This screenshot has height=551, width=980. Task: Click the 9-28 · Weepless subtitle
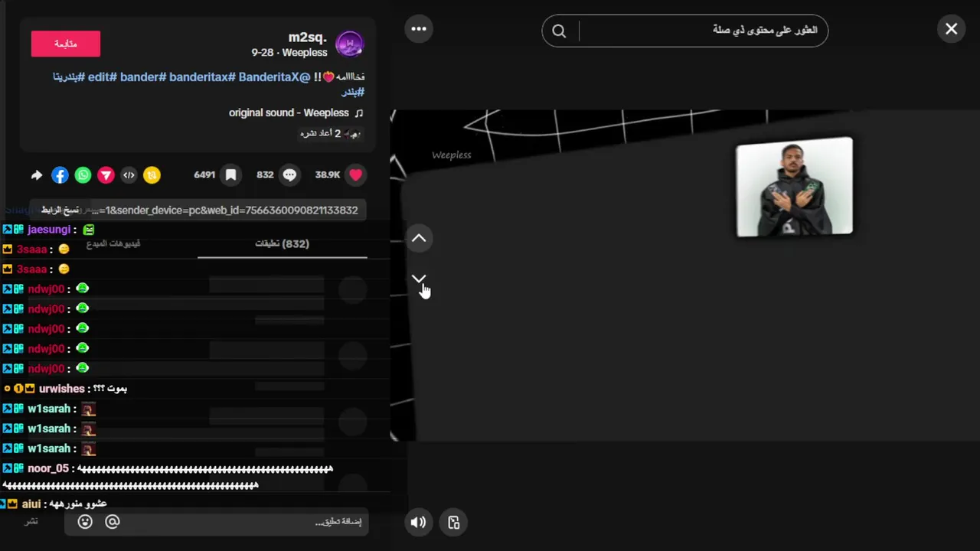[289, 52]
